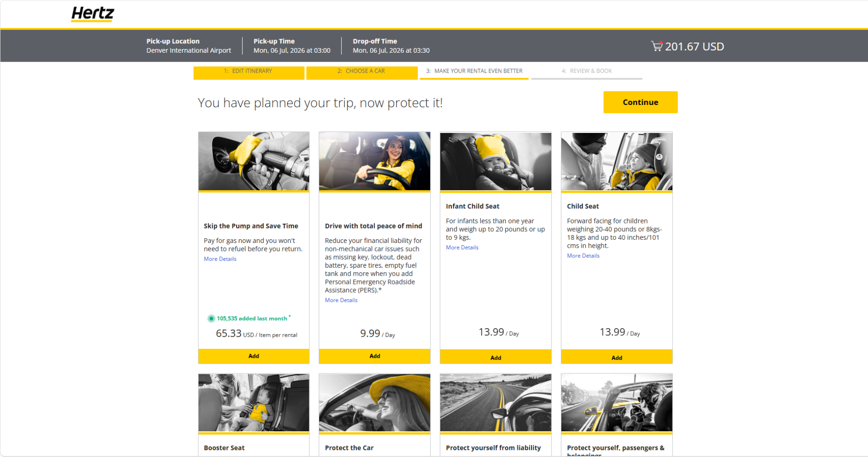Add Personal Emergency Roadside Assistance
Screen dimensions: 868x457
click(x=375, y=356)
